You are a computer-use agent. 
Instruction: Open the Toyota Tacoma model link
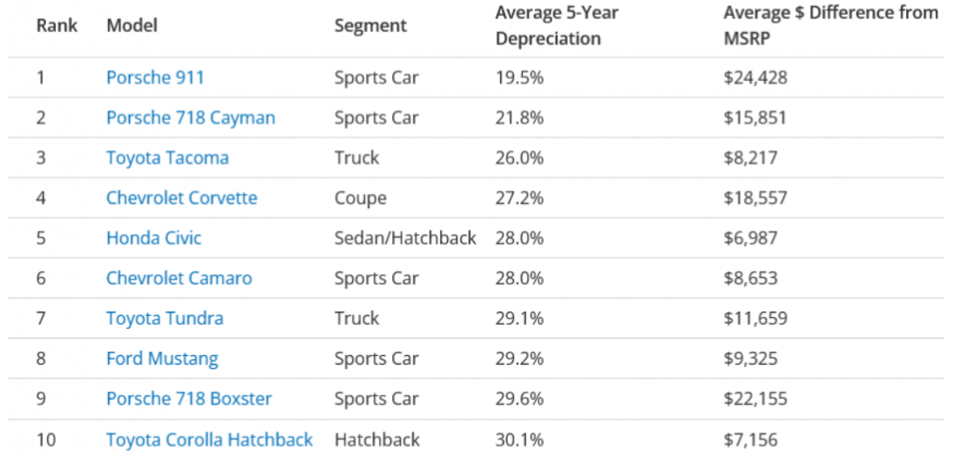(167, 158)
